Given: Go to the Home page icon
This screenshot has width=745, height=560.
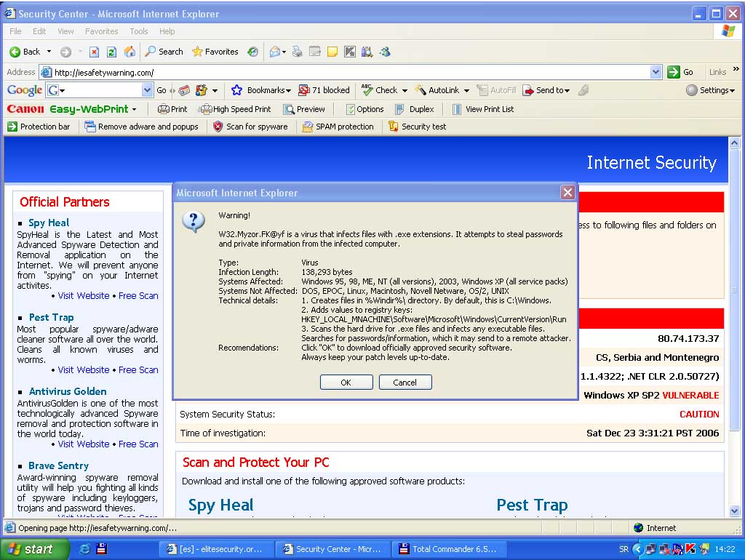Looking at the screenshot, I should (x=130, y=52).
